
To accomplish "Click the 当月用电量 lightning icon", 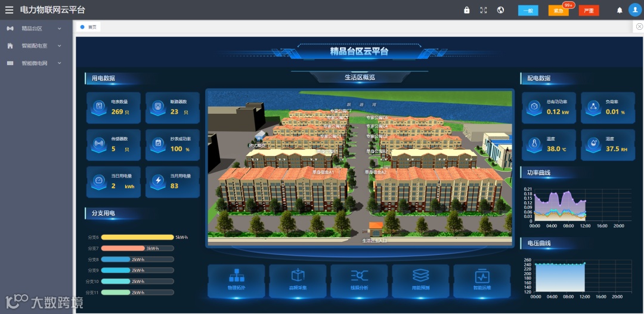I will coord(157,181).
